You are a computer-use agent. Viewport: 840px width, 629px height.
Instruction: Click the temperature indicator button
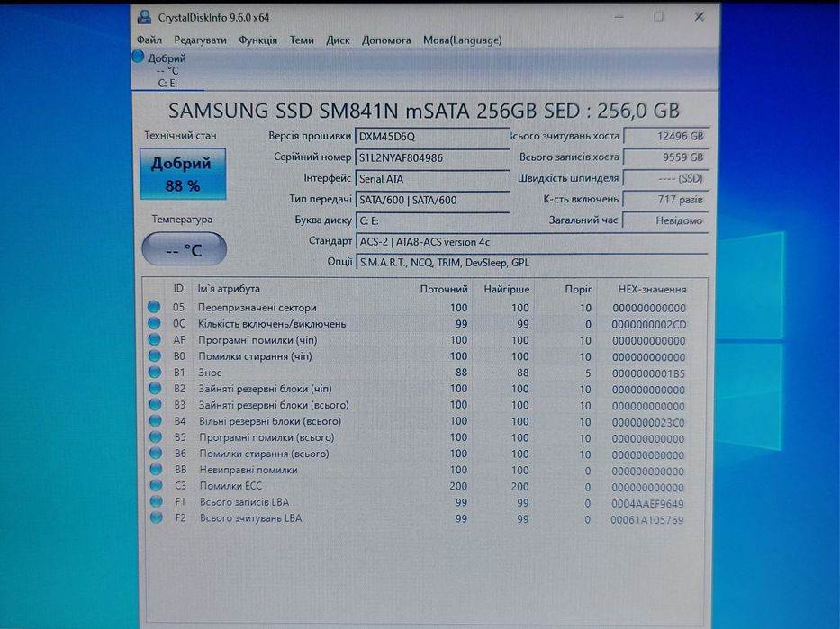pos(184,249)
